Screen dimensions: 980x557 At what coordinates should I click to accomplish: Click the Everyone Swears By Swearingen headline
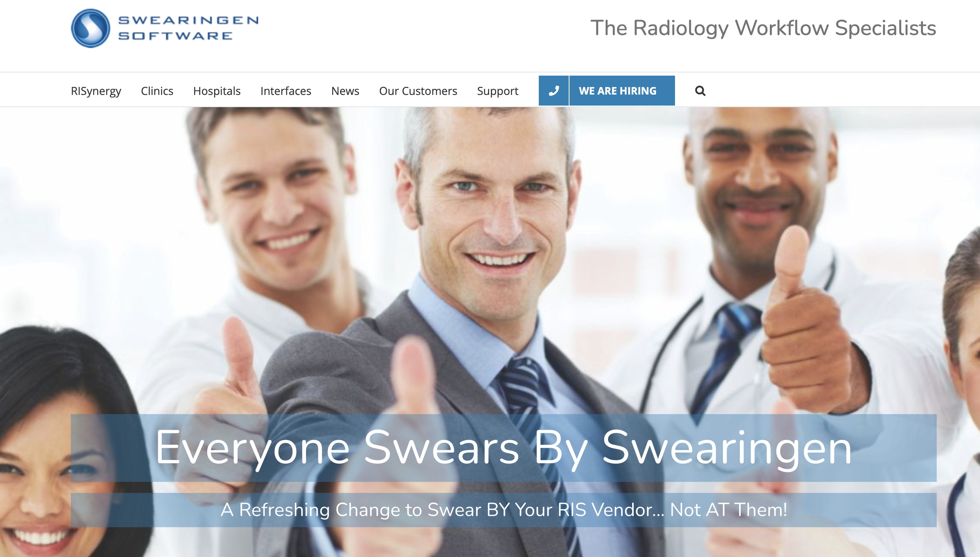504,448
